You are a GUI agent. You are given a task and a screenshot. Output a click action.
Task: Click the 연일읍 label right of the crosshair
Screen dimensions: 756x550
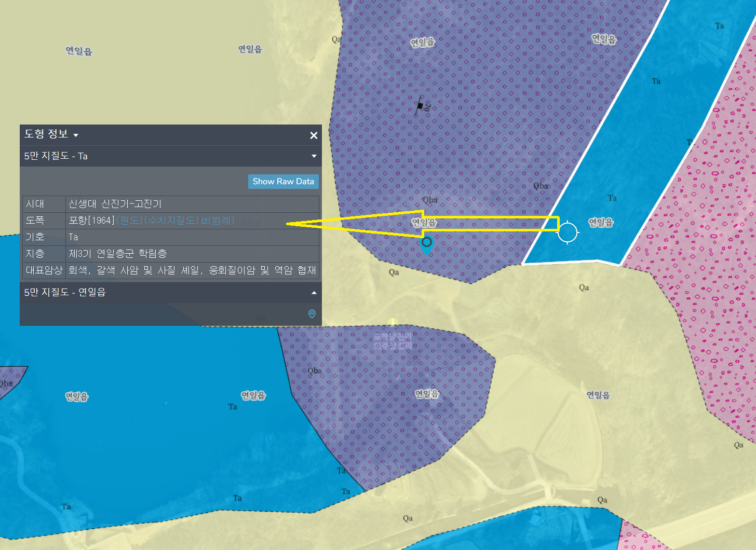coord(601,223)
